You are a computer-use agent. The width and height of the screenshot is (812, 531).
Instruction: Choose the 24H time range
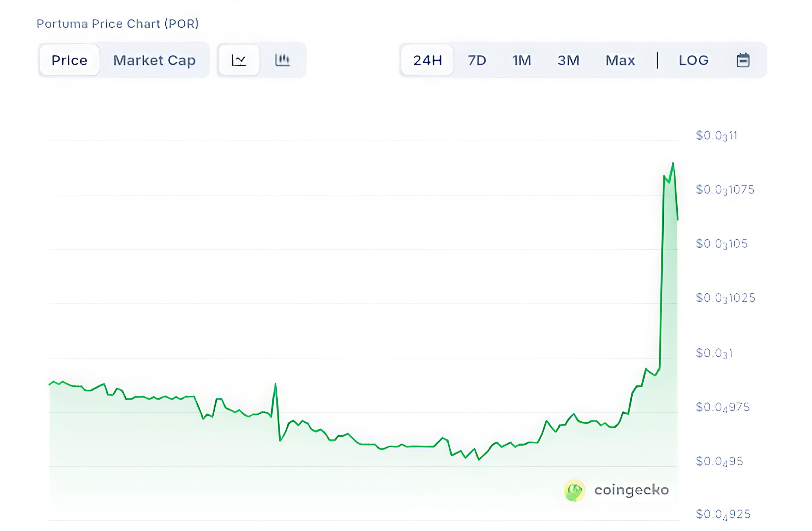point(427,60)
